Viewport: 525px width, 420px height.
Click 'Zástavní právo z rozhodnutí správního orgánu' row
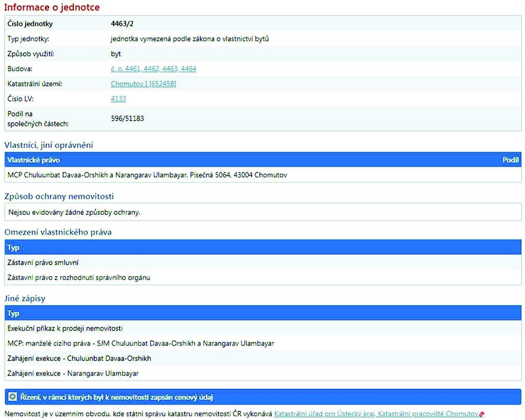tap(263, 277)
